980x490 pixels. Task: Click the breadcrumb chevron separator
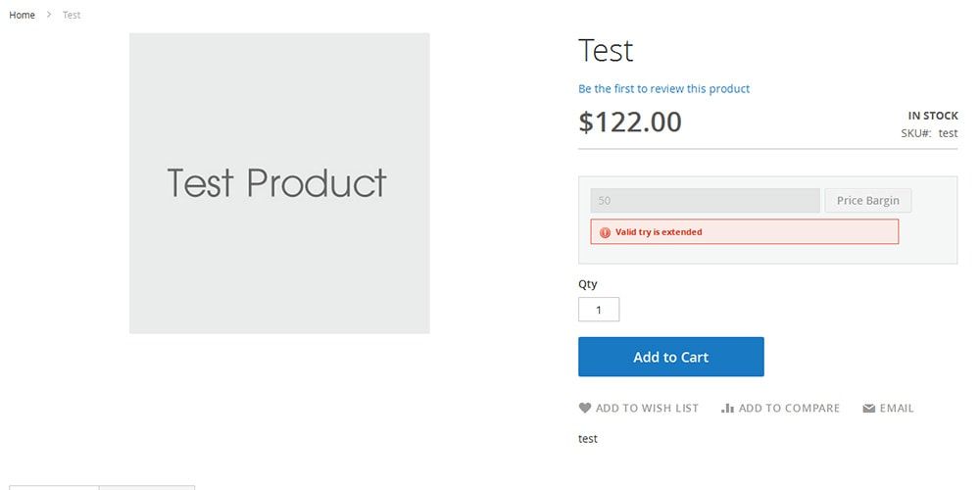click(49, 15)
